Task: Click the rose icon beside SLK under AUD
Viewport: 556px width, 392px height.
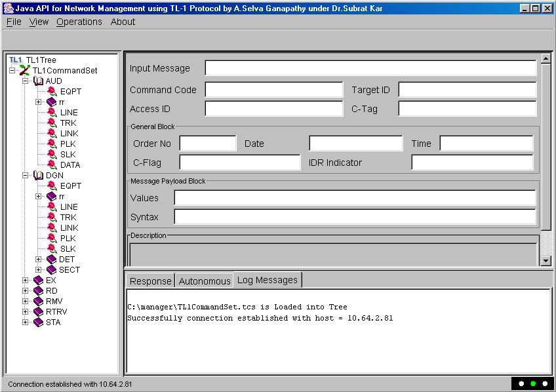Action: (52, 154)
